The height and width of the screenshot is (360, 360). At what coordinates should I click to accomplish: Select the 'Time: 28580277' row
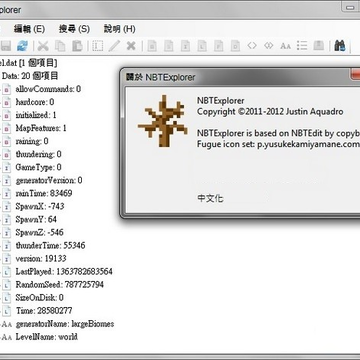pos(44,311)
